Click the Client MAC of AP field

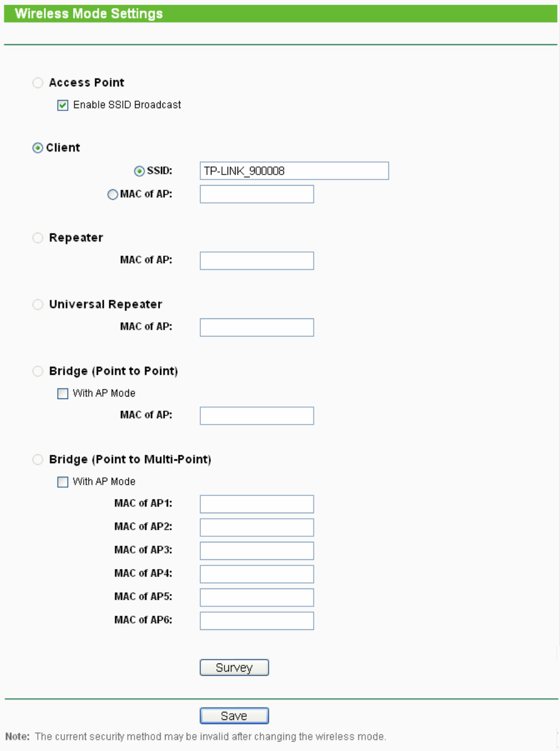[x=257, y=194]
